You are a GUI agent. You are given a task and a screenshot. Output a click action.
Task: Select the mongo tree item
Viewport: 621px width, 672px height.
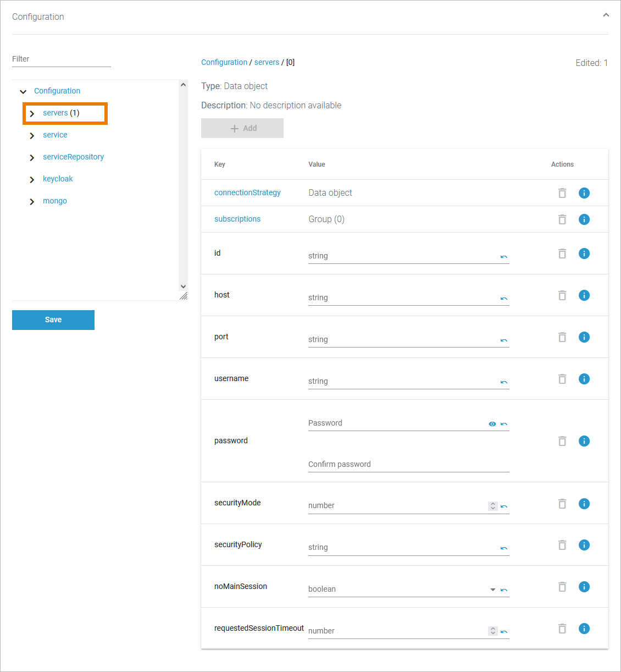click(55, 201)
